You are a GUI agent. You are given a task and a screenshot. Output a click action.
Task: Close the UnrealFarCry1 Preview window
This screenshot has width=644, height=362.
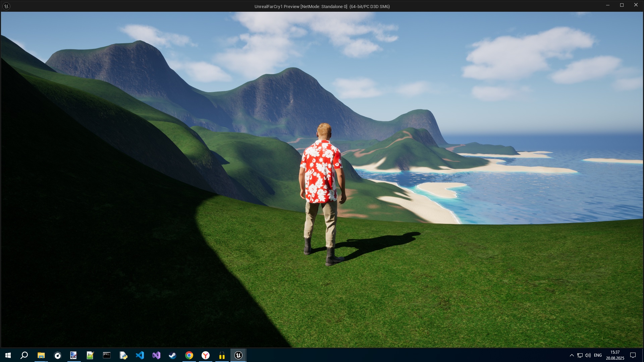[636, 5]
